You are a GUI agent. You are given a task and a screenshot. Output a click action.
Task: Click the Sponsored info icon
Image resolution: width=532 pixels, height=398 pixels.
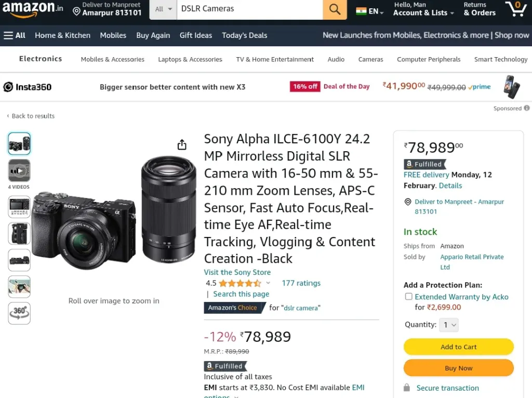pos(527,108)
